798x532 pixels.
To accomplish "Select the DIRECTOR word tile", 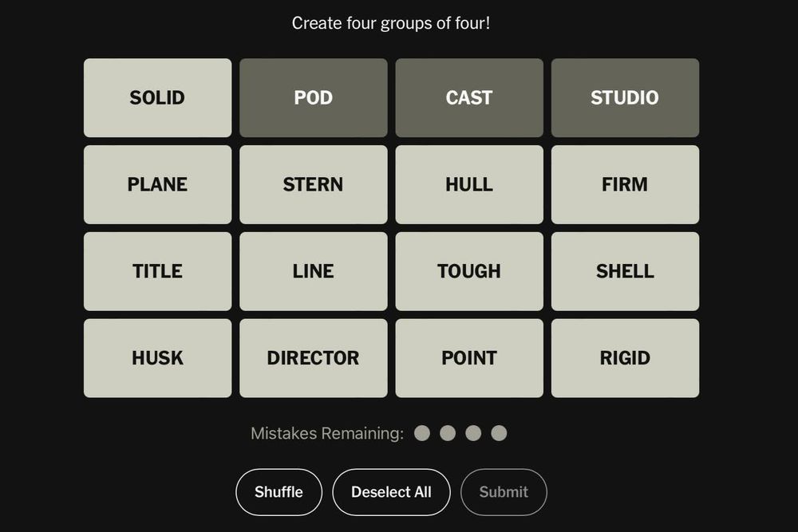I will [x=313, y=358].
